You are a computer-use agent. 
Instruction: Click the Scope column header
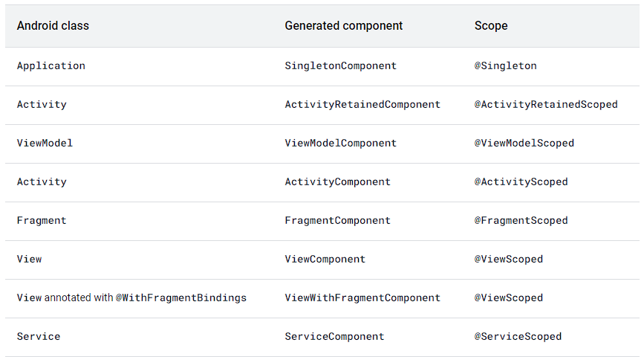pyautogui.click(x=491, y=26)
